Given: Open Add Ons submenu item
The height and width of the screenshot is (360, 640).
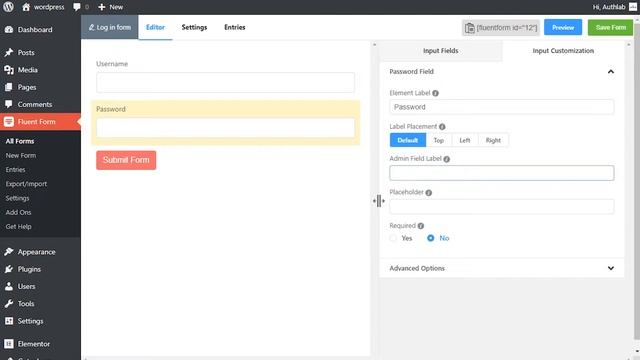Looking at the screenshot, I should pos(18,212).
